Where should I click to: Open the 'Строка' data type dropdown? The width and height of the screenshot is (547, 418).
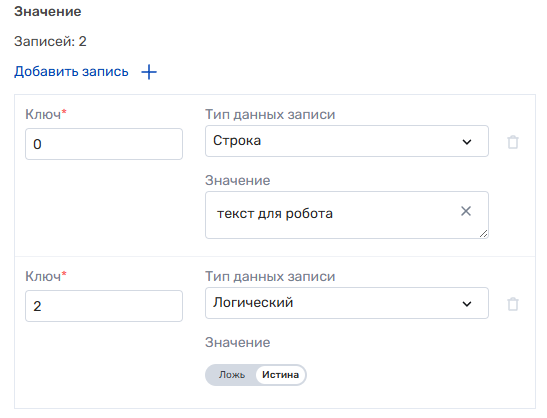347,141
